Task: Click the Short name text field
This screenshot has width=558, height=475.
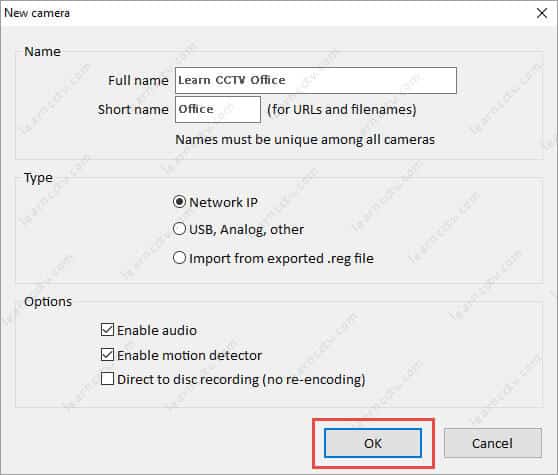Action: click(218, 110)
